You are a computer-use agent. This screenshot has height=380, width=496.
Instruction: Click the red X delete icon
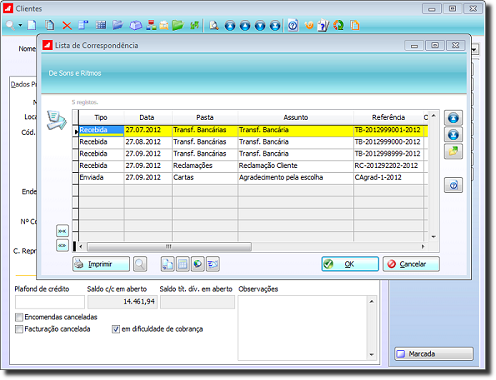(x=67, y=25)
